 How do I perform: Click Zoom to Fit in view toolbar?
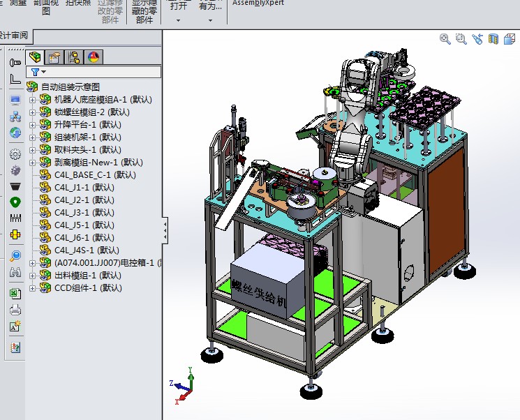click(x=445, y=39)
